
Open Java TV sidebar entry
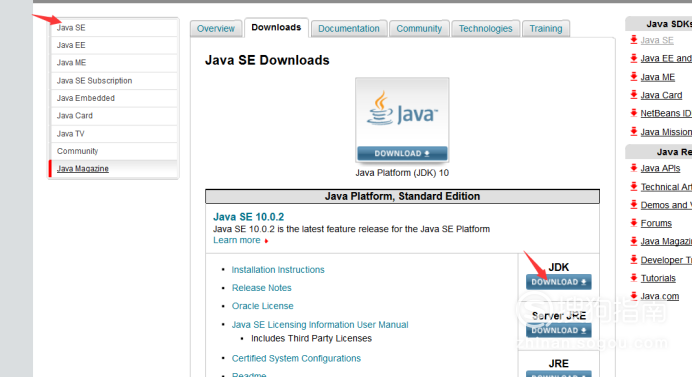point(114,134)
